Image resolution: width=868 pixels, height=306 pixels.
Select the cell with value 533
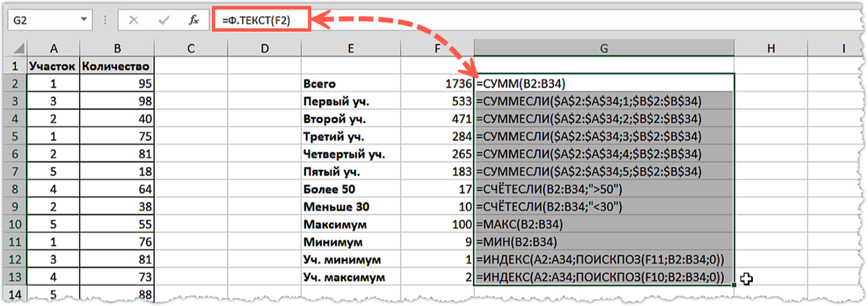[437, 101]
